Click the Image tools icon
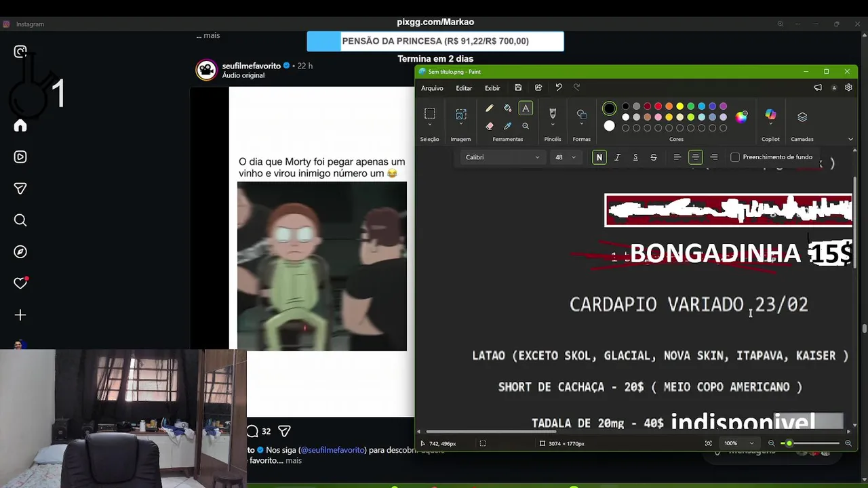This screenshot has width=868, height=488. [461, 114]
